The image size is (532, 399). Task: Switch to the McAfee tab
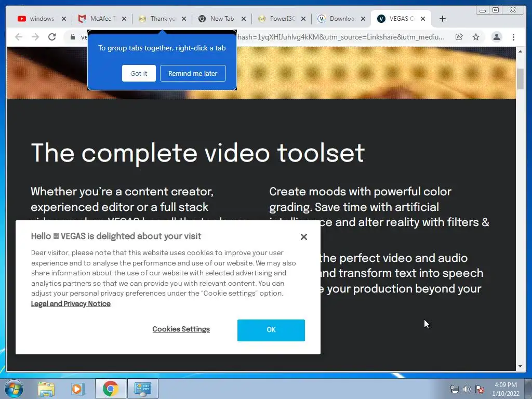97,19
